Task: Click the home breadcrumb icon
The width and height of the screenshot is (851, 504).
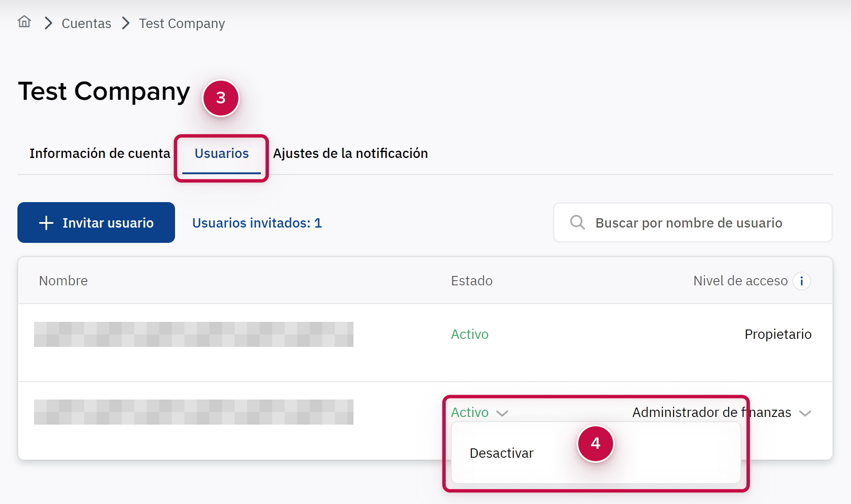Action: click(x=24, y=22)
